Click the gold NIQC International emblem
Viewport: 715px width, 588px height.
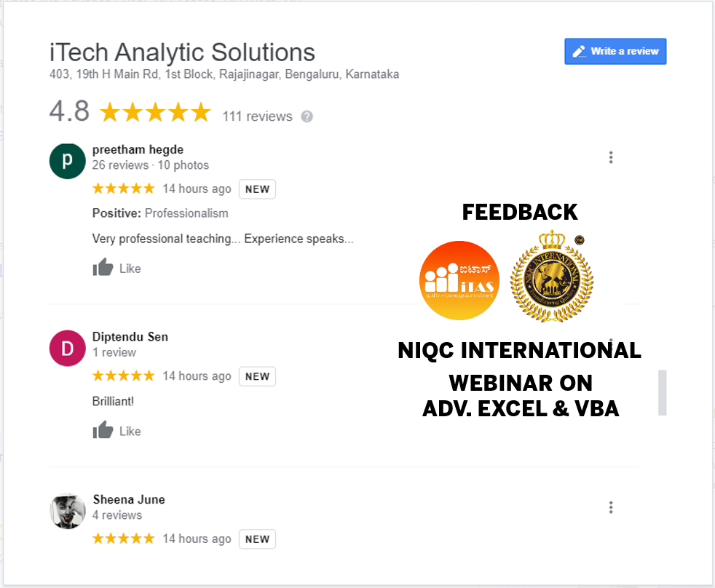click(x=551, y=279)
